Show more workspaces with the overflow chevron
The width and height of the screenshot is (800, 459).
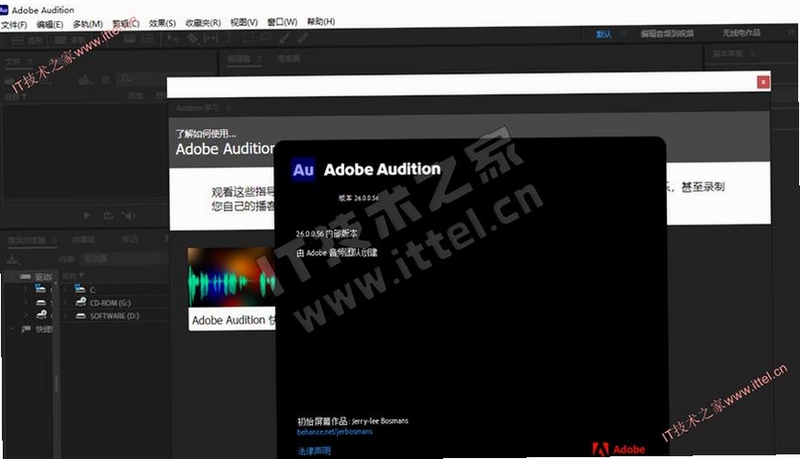point(791,33)
